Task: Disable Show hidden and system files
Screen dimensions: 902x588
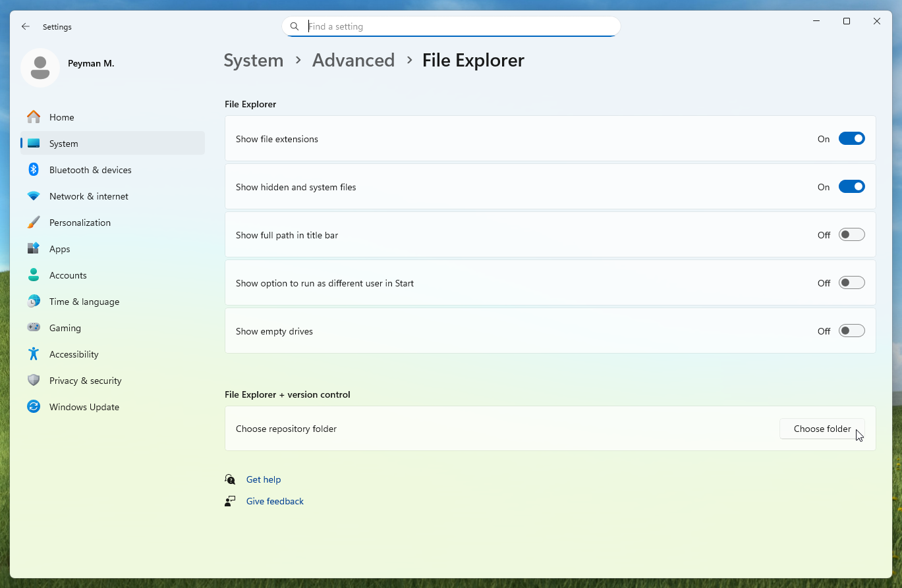Action: (851, 187)
